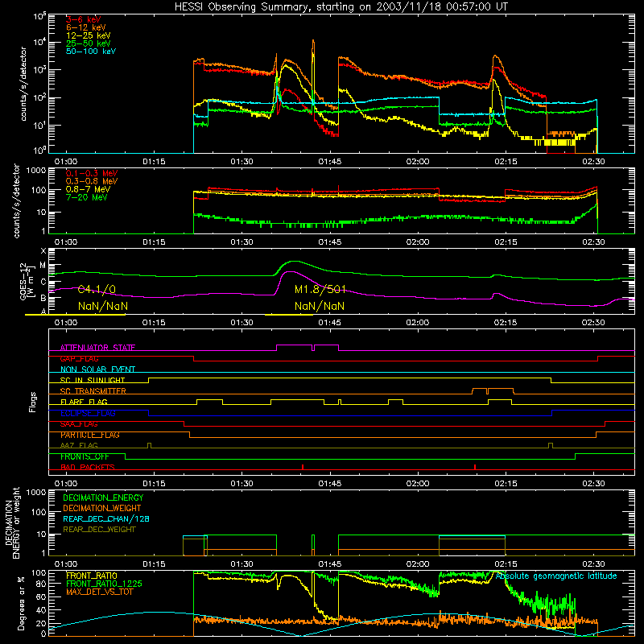Click the 02:00 tick label under GOES plot
Screen dimensions: 644x644
point(417,323)
